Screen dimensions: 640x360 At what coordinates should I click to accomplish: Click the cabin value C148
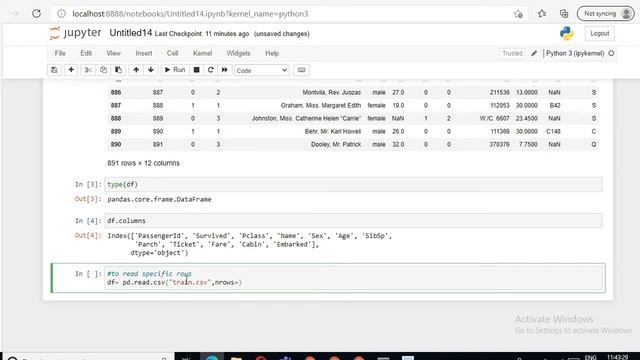coord(553,131)
